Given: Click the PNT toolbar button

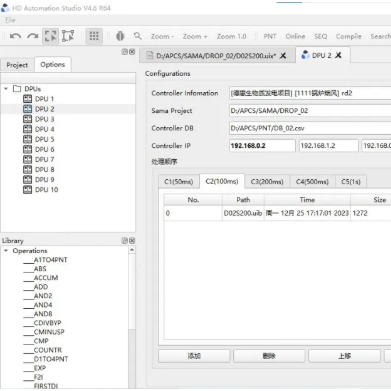Looking at the screenshot, I should 270,36.
